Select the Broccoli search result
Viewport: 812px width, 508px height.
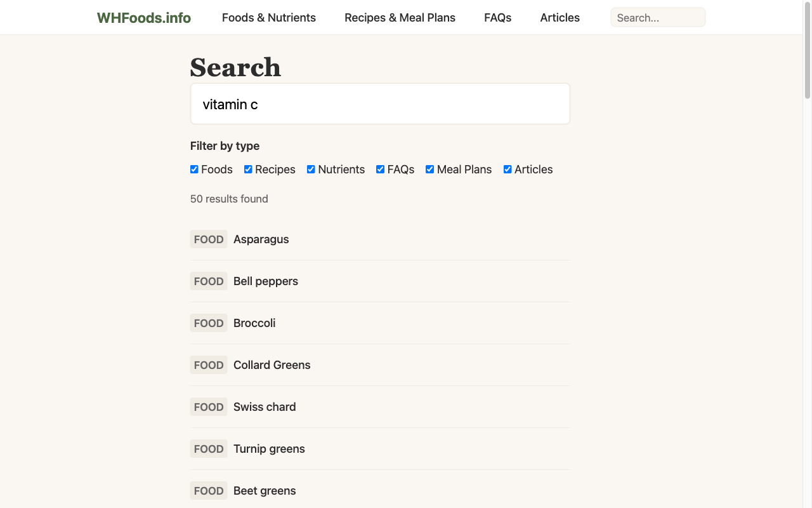pyautogui.click(x=254, y=323)
